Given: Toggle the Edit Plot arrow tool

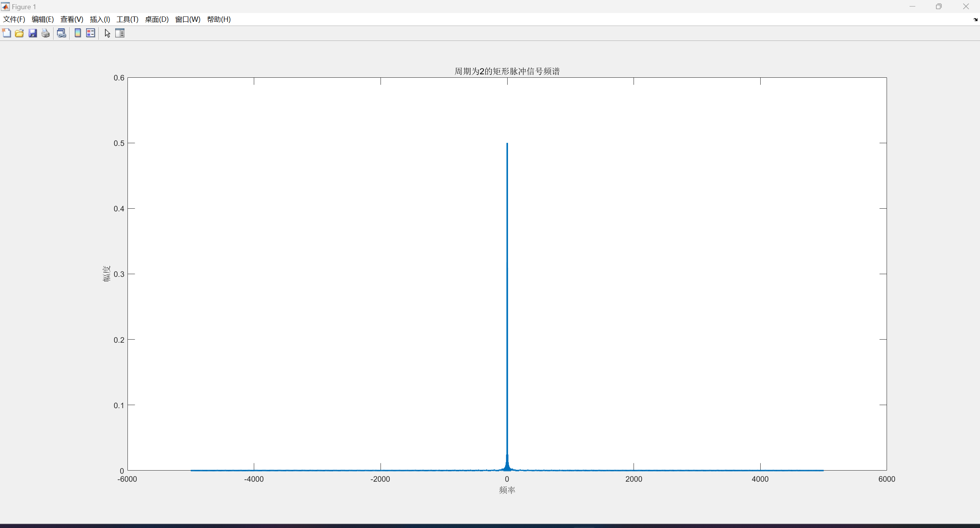Looking at the screenshot, I should pos(108,33).
